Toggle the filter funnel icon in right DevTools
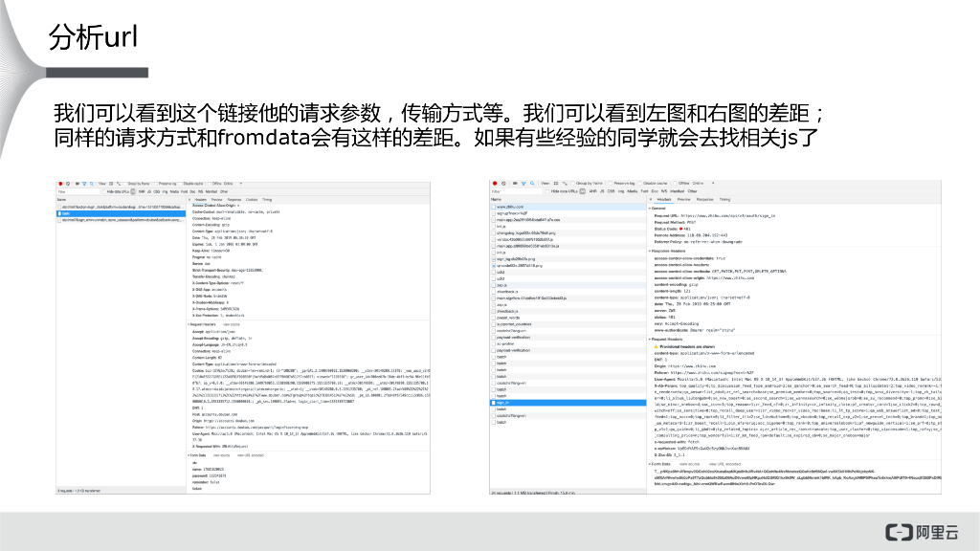Viewport: 980px width, 551px height. click(x=523, y=184)
